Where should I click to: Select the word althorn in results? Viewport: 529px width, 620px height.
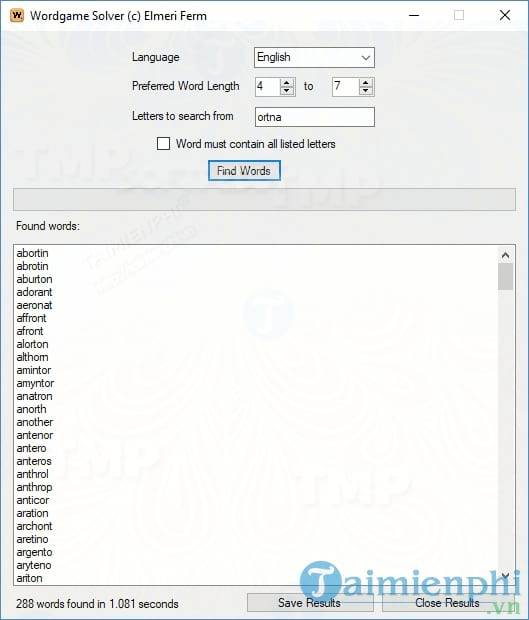point(32,357)
